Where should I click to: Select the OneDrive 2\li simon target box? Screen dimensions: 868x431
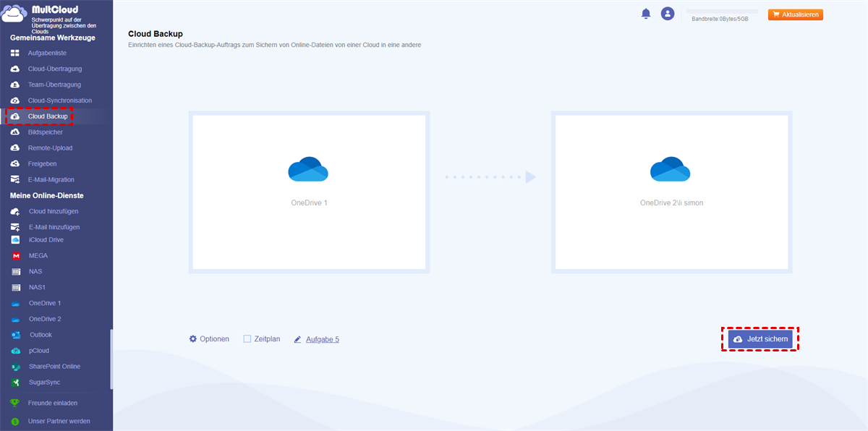[671, 192]
